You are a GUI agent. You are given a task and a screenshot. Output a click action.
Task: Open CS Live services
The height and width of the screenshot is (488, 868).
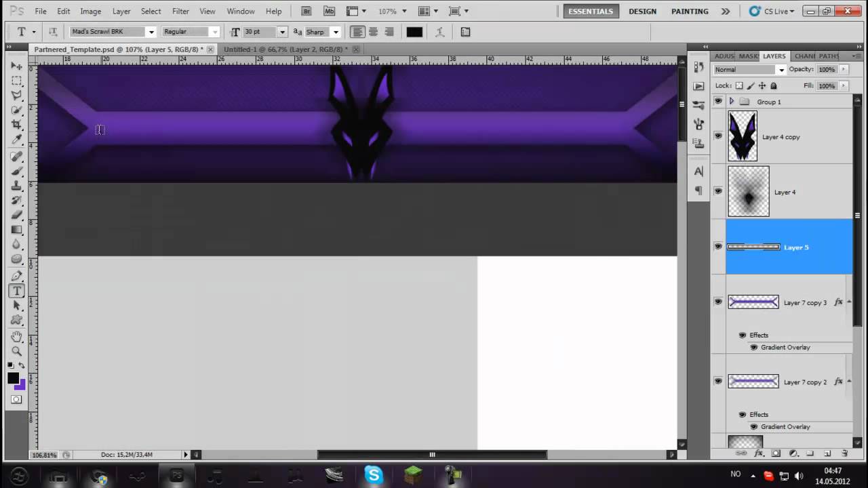pyautogui.click(x=772, y=12)
